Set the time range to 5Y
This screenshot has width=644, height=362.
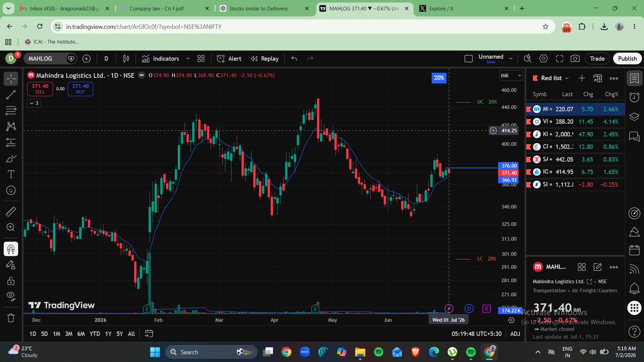coord(120,334)
